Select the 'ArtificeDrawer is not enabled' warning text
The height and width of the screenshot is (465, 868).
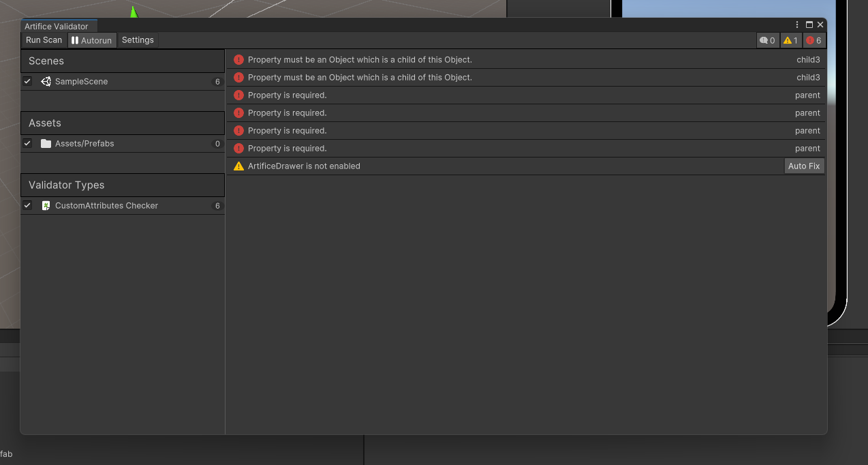point(304,166)
